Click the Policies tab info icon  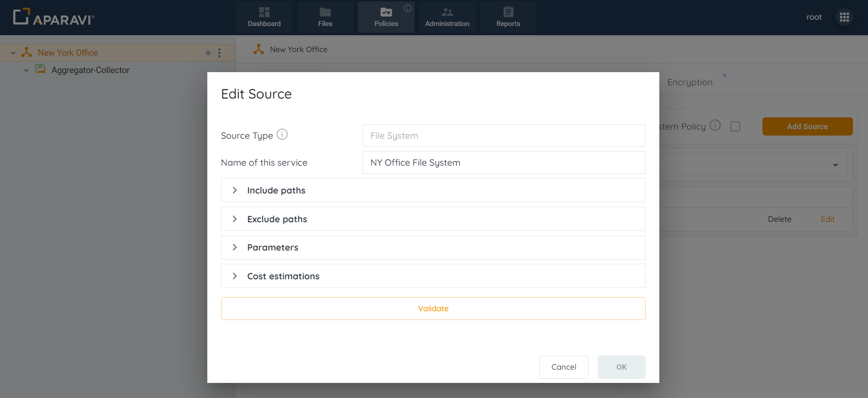[408, 8]
